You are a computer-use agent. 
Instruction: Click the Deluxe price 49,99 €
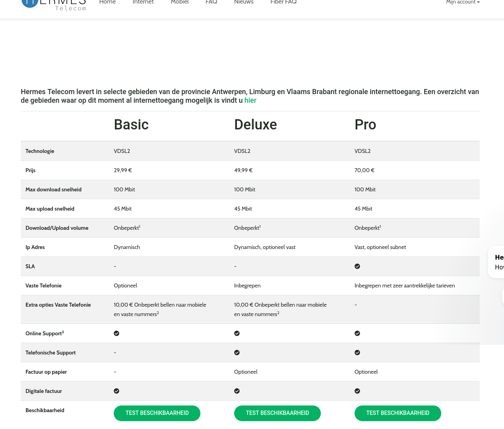[x=243, y=170]
